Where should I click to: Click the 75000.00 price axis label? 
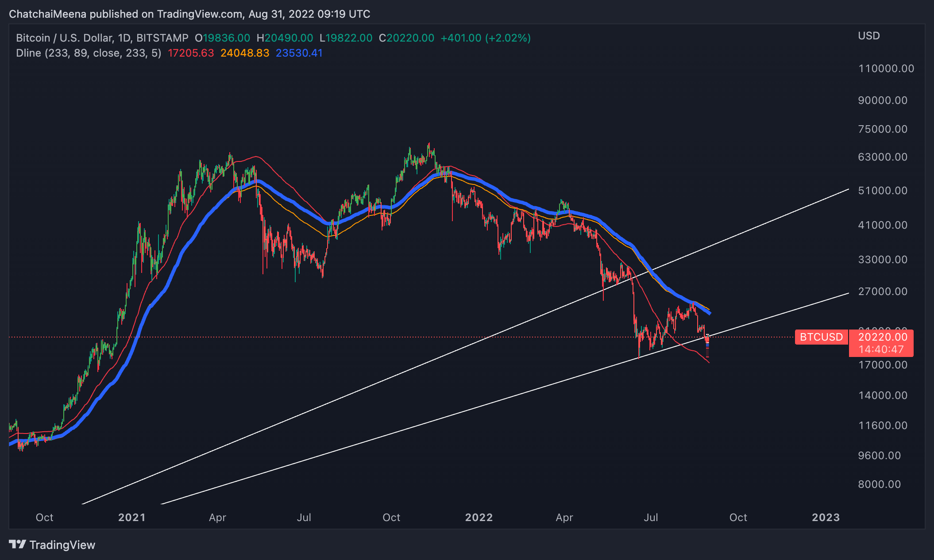pyautogui.click(x=883, y=129)
